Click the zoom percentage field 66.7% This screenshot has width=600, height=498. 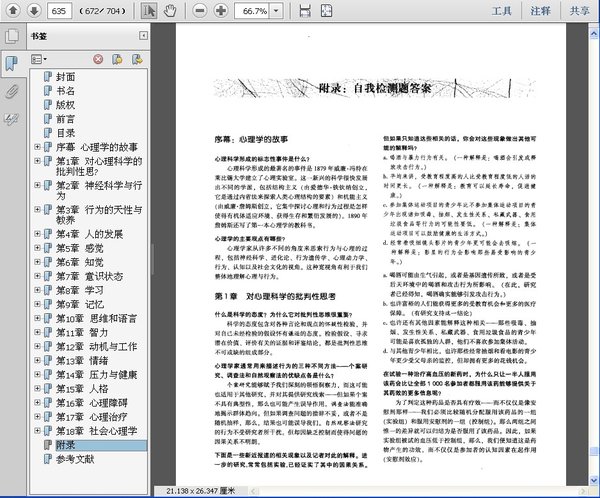pos(252,11)
